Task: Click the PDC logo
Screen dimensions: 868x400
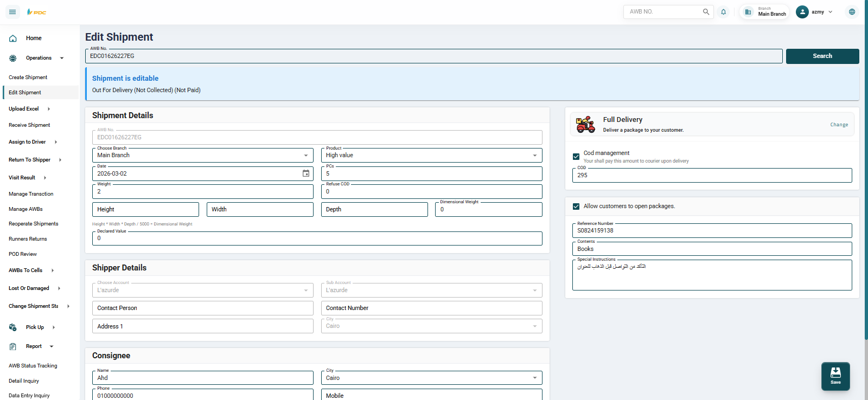Action: click(36, 12)
